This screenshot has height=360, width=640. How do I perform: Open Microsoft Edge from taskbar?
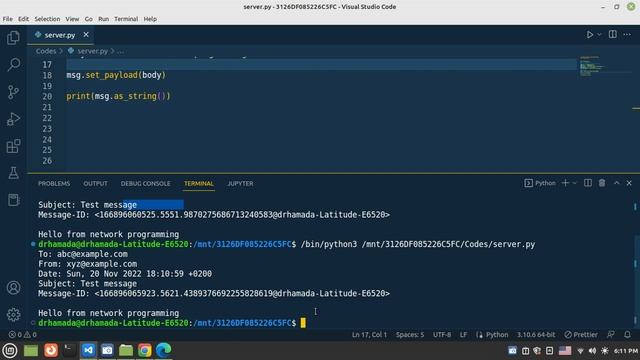point(163,350)
